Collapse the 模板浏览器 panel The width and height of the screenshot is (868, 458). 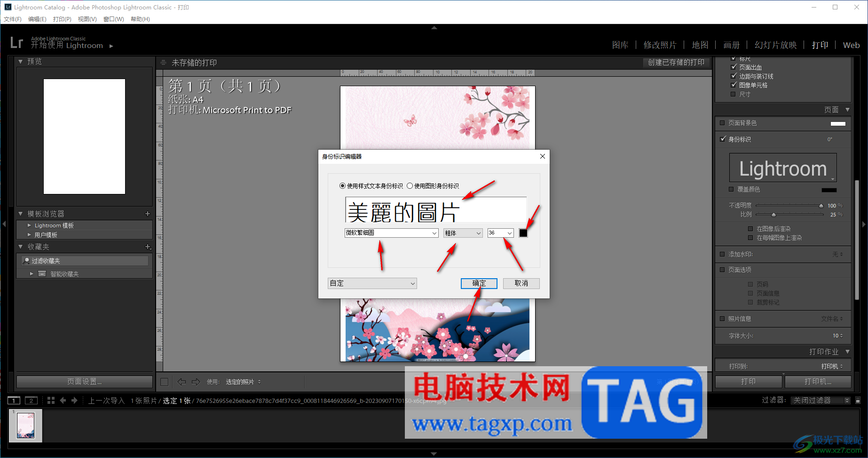click(21, 214)
